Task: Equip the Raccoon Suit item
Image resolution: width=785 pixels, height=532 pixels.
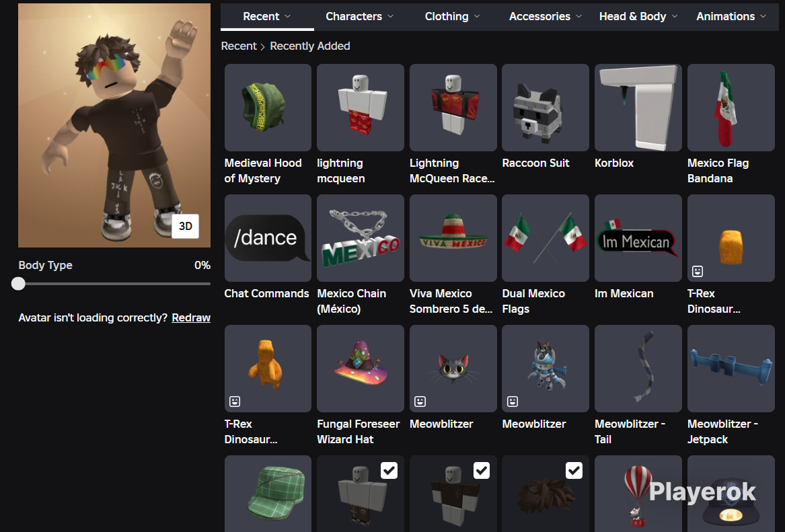Action: 545,108
